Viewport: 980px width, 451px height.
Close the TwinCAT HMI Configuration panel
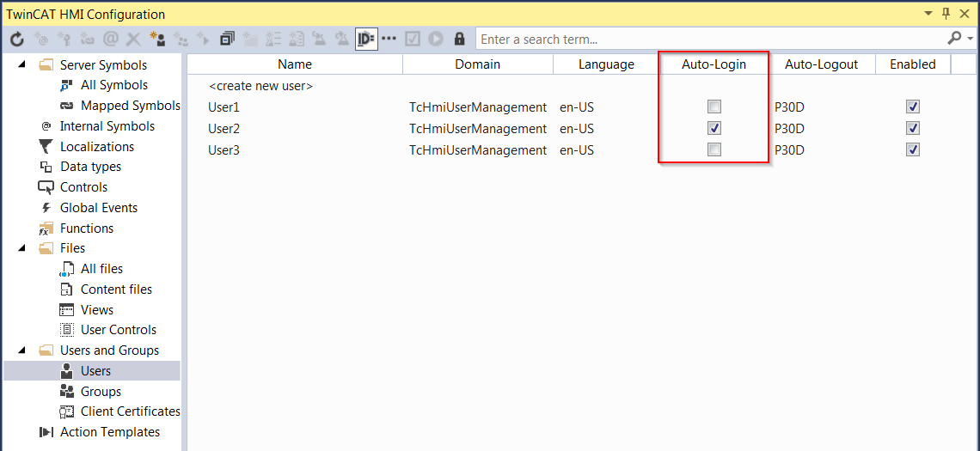(x=965, y=13)
